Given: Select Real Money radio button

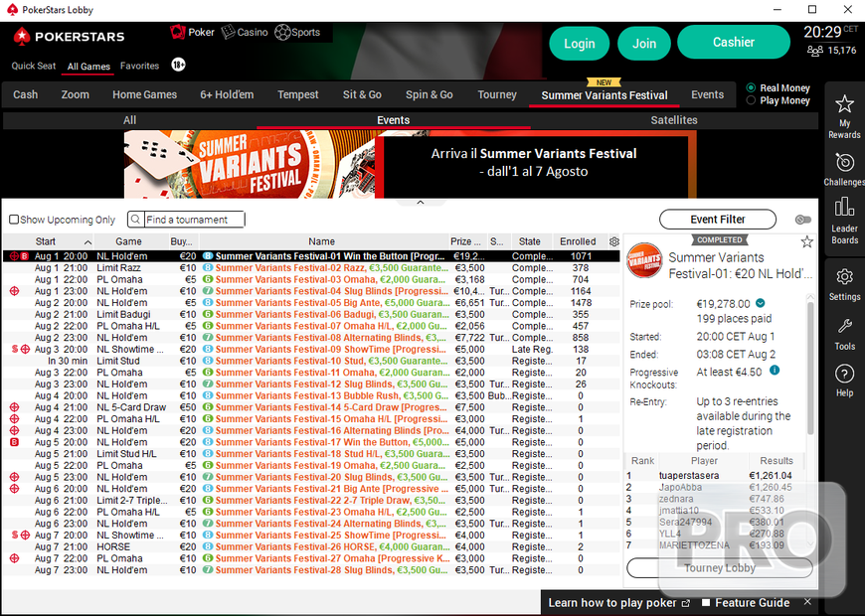Looking at the screenshot, I should point(751,87).
